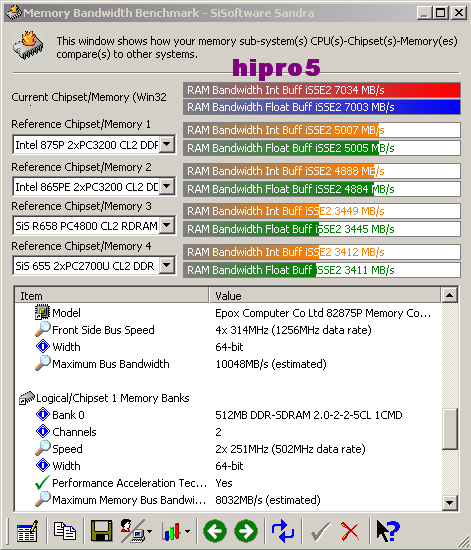471x550 pixels.
Task: Select the Intel 875P 2xPC3200 combo box
Action: tap(94, 144)
